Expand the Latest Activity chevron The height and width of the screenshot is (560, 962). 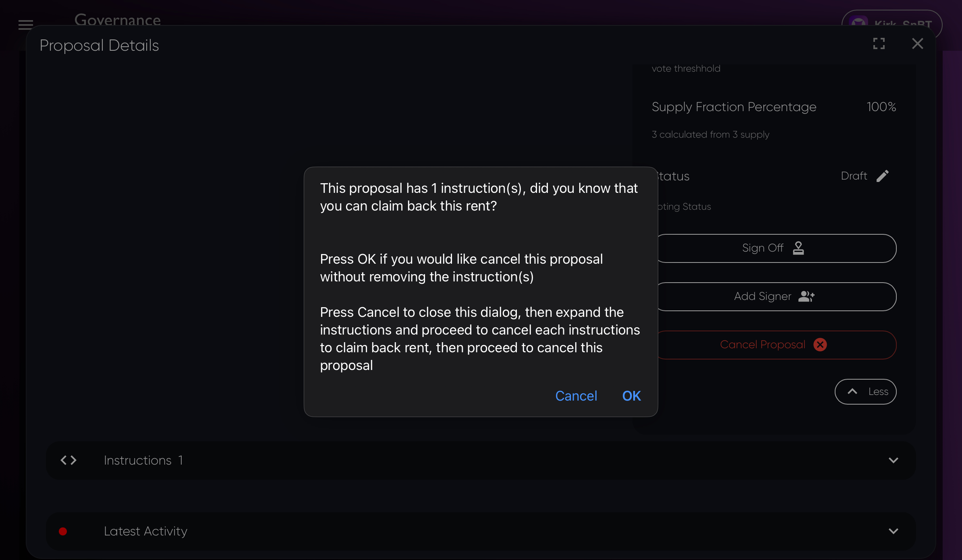coord(893,531)
